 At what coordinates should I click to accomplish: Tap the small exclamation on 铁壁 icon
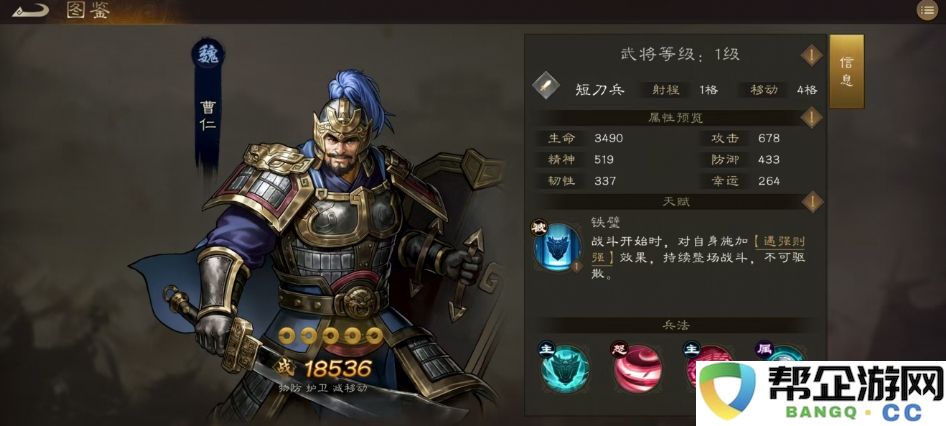pyautogui.click(x=576, y=265)
